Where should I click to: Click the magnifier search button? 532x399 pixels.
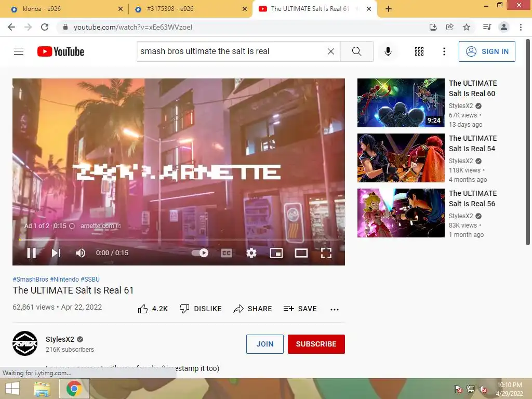point(356,51)
